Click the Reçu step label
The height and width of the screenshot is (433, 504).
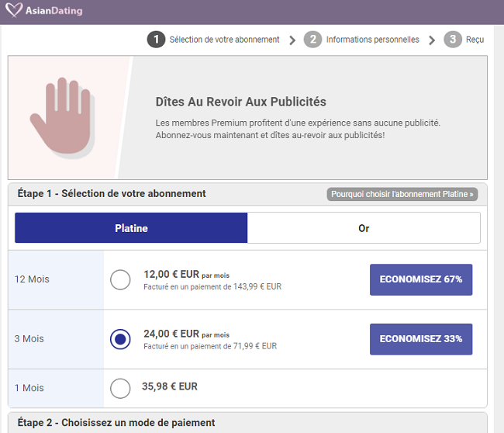(475, 40)
